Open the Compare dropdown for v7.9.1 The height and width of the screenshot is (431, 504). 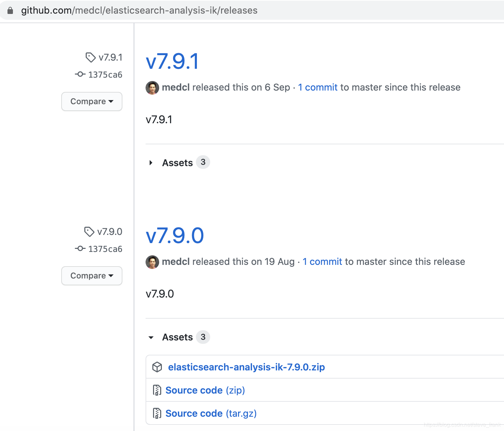point(92,101)
